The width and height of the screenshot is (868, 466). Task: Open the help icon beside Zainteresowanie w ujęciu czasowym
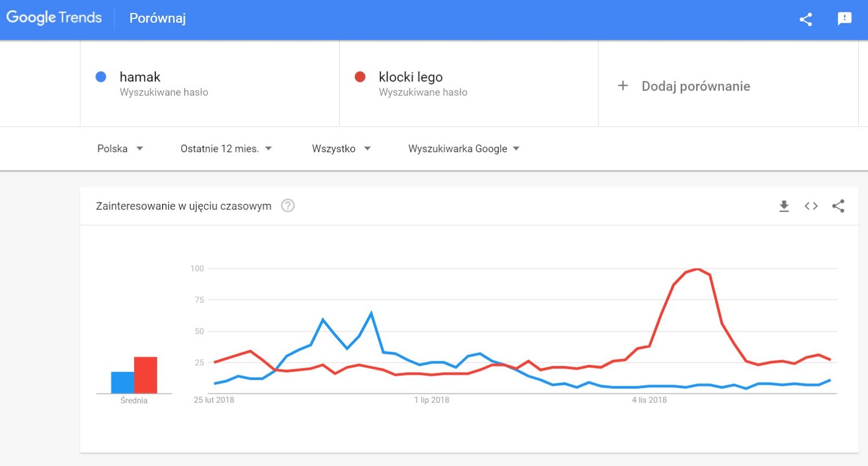[288, 206]
